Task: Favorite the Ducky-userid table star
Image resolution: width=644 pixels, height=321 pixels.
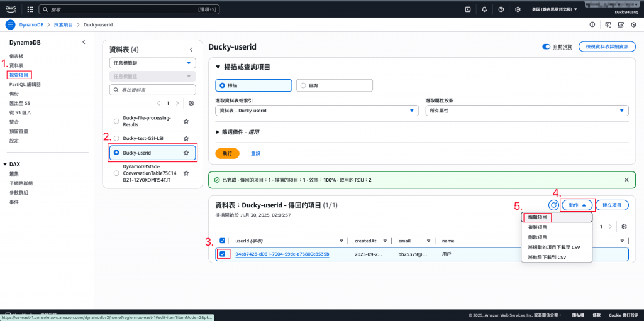Action: pos(186,153)
